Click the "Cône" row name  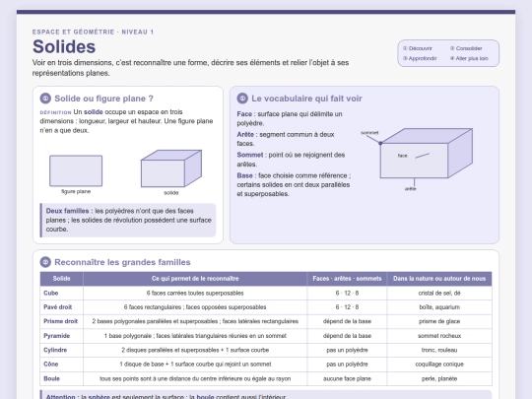click(x=51, y=365)
